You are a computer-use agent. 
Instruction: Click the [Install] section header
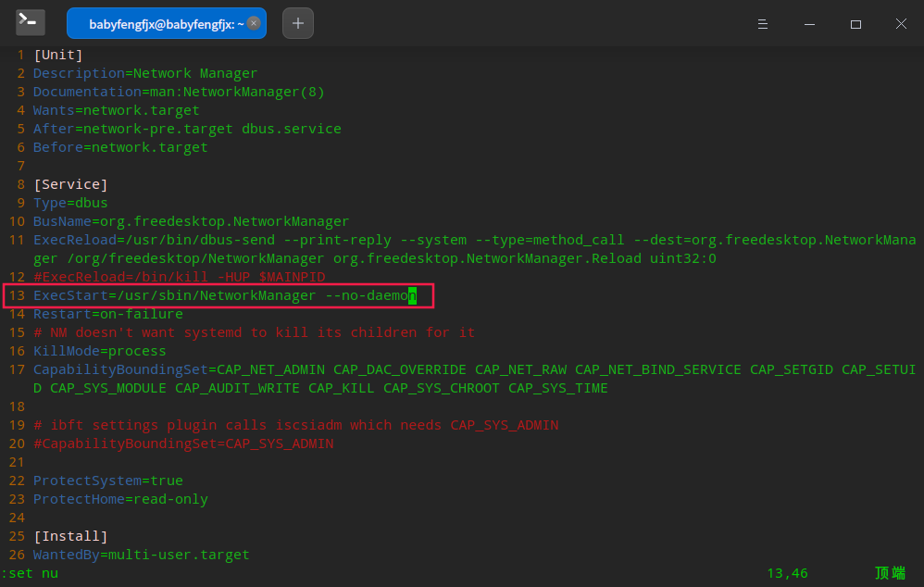pyautogui.click(x=70, y=536)
